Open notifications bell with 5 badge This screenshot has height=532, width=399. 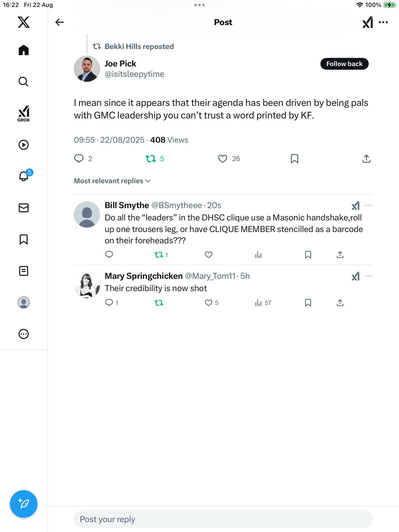coord(24,176)
